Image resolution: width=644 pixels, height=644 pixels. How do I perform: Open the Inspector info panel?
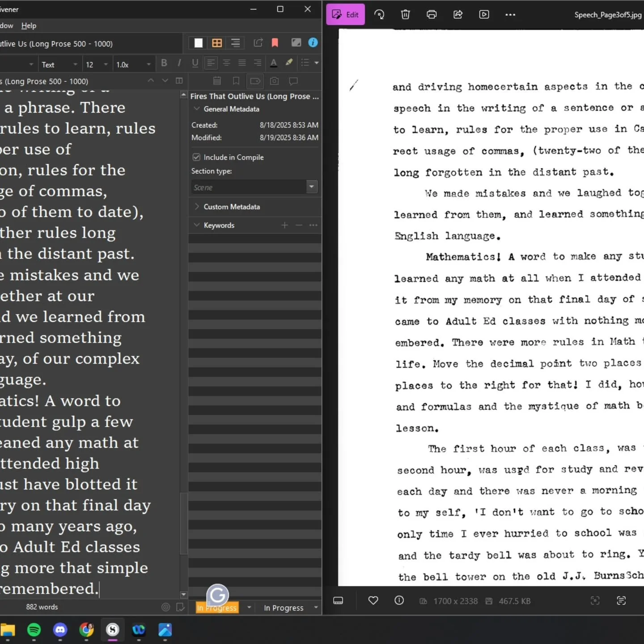coord(313,42)
